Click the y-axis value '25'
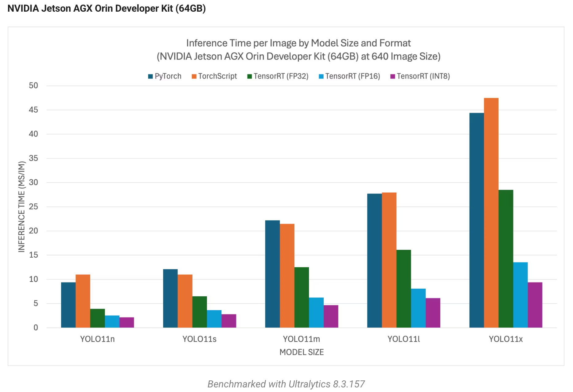The height and width of the screenshot is (392, 573). tap(33, 207)
